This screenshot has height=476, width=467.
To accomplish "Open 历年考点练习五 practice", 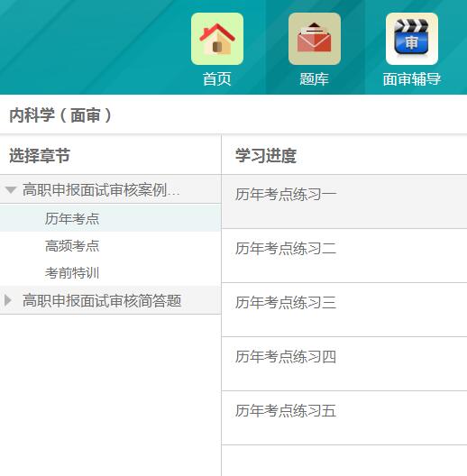I will click(344, 418).
